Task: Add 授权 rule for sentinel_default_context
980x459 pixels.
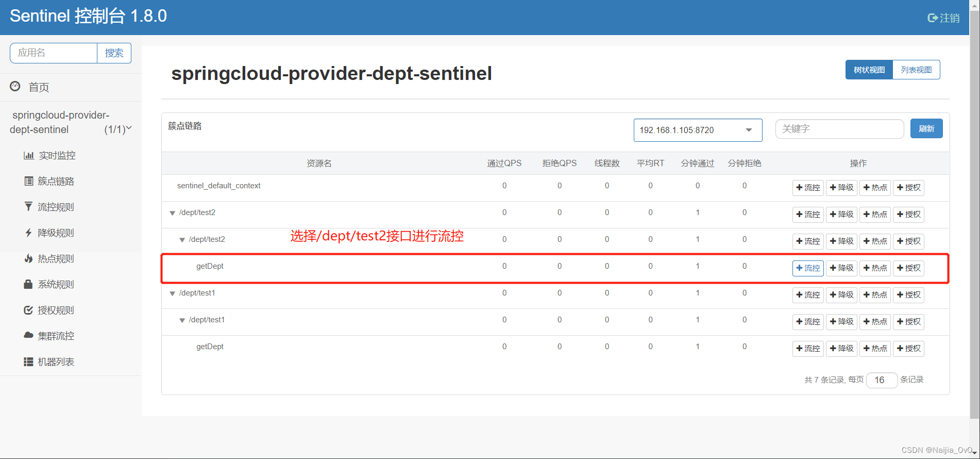Action: (908, 188)
